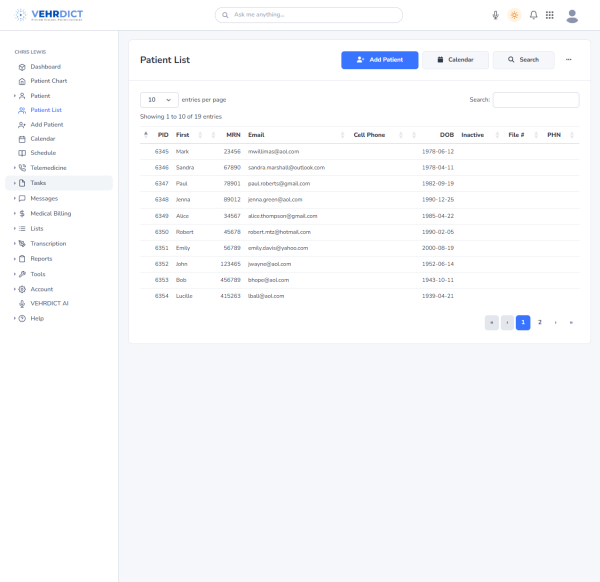Open the entries per page dropdown

pos(159,100)
